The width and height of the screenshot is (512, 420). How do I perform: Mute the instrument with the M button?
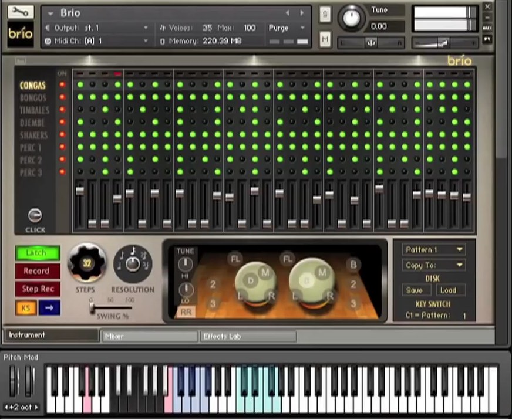coord(325,39)
